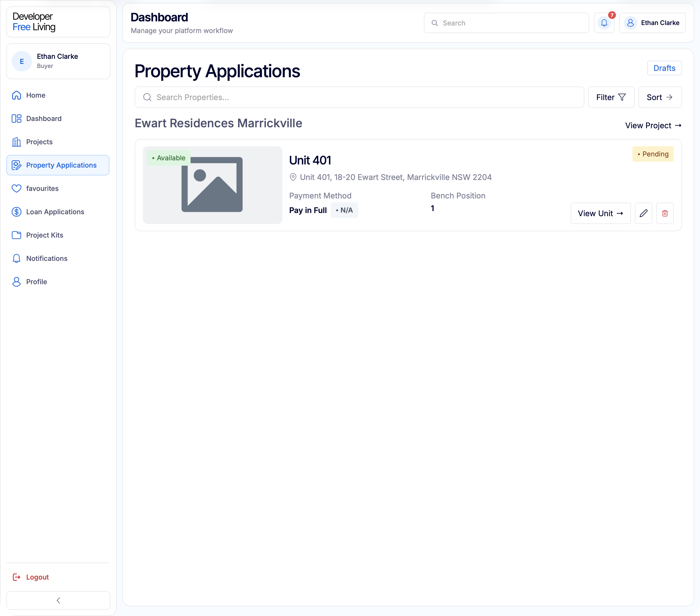This screenshot has height=616, width=700.
Task: Click the user avatar icon in header
Action: tap(630, 23)
